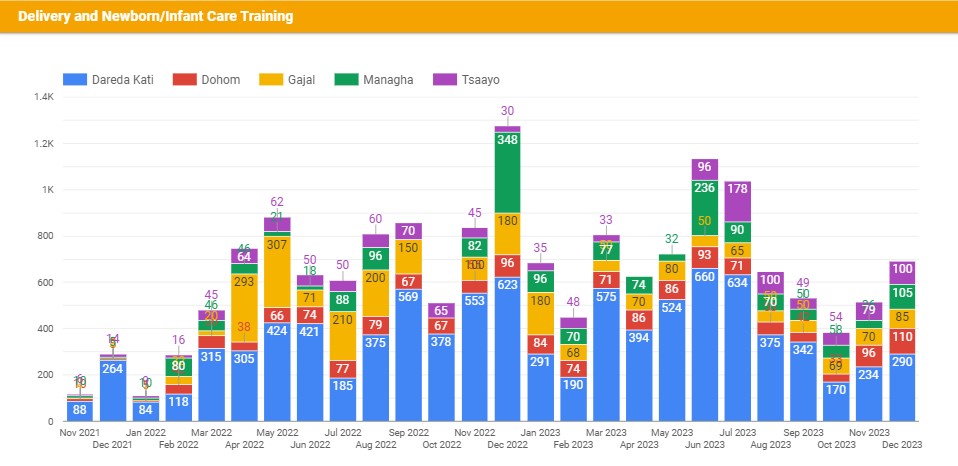Click the Jul 2023 Dareda Kati segment 634

[x=738, y=348]
